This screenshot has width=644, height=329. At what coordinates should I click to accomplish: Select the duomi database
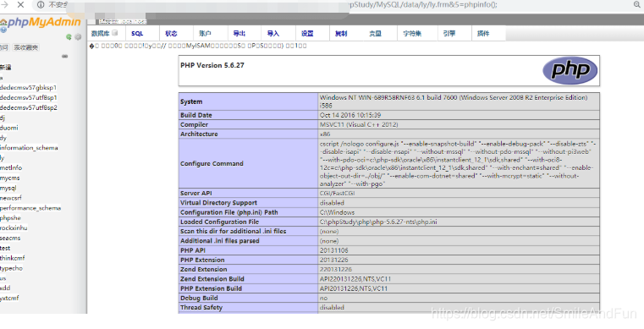[9, 128]
